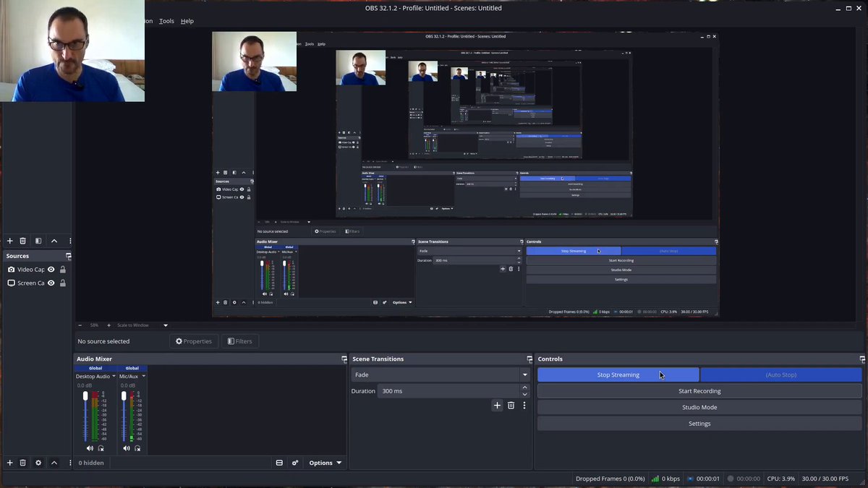Zoom out the preview with the minus icon
This screenshot has height=488, width=868.
(80, 325)
